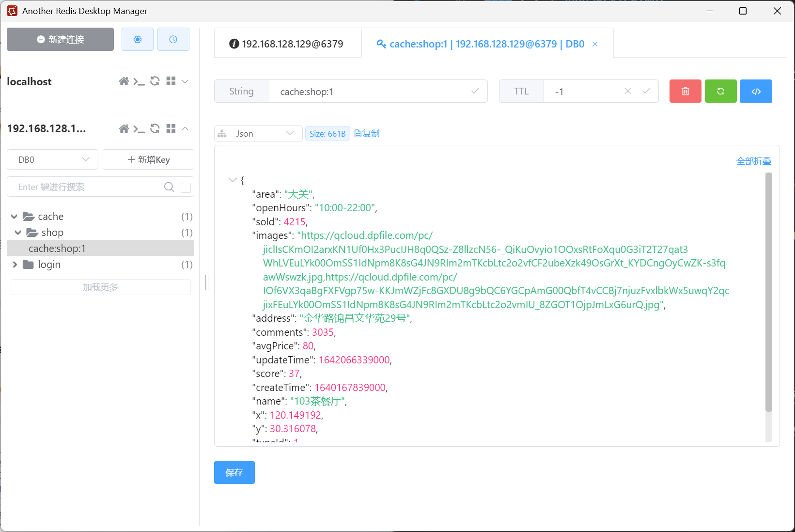Open the Json format viewer dropdown

(258, 134)
